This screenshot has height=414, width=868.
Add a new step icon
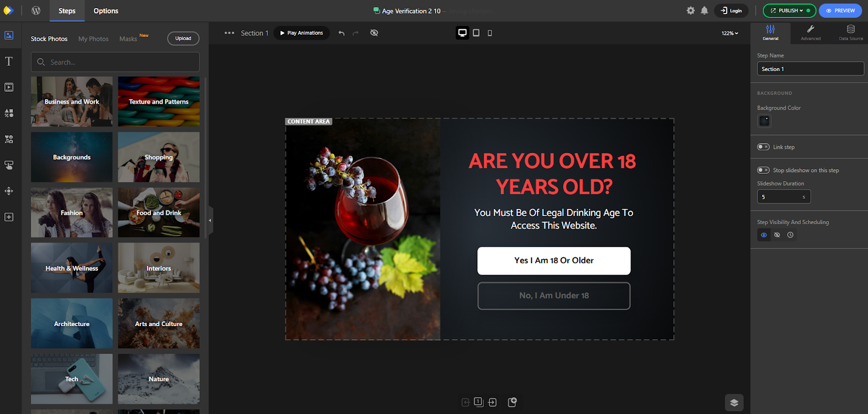[512, 402]
